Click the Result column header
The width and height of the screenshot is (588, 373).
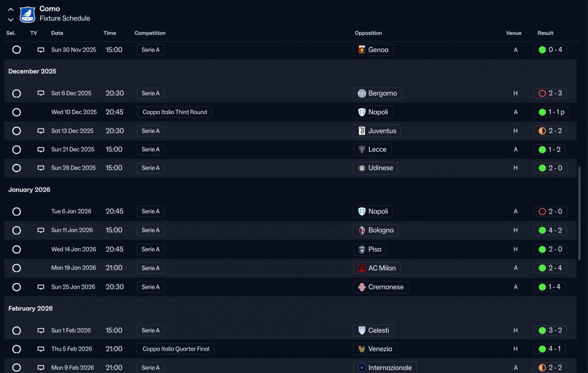point(545,33)
